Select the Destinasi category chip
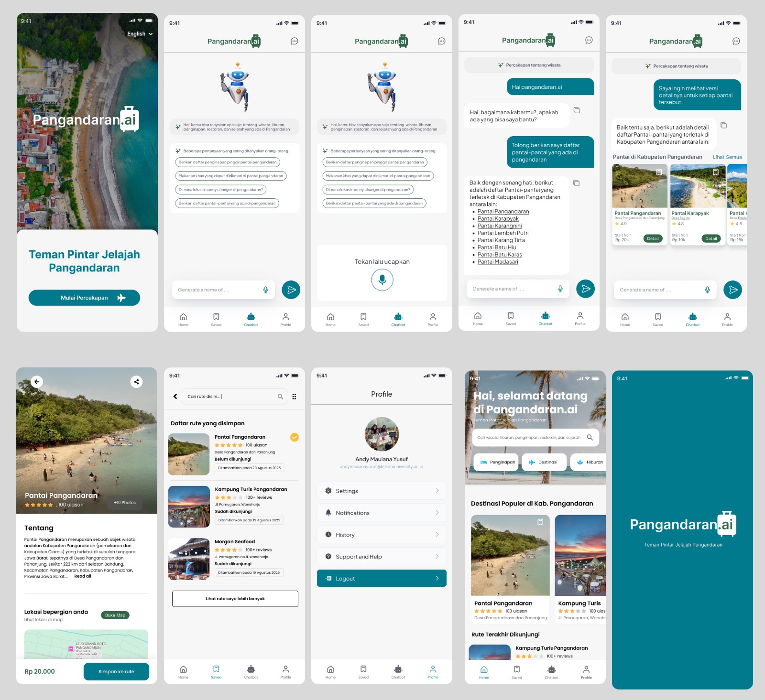This screenshot has width=765, height=700. [x=544, y=462]
